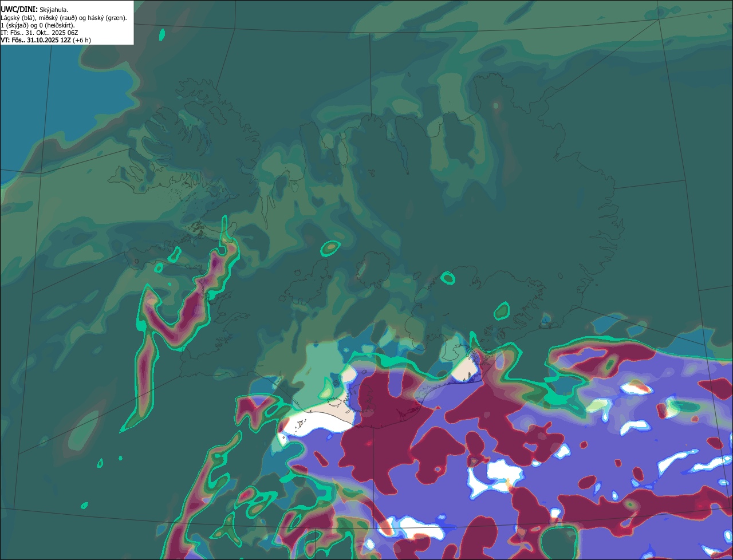Select the 'IT: Fös.. 31. Okt.. 2025 06Z' line
The width and height of the screenshot is (733, 560).
40,33
